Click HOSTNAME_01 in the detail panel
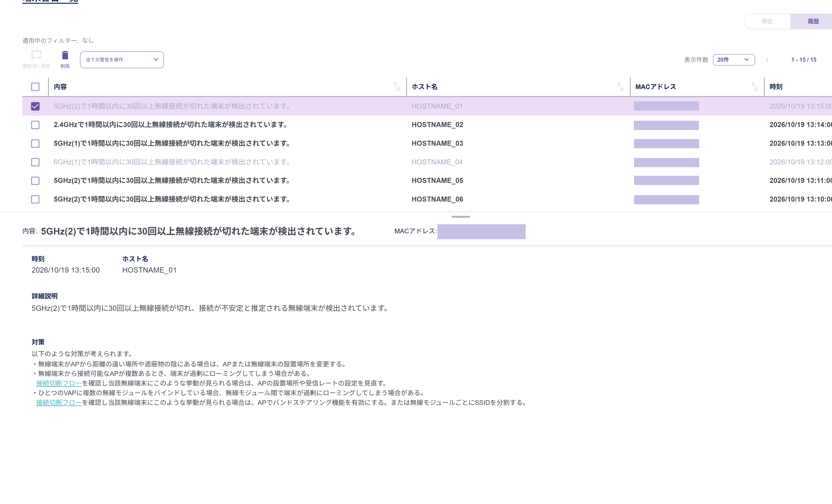This screenshot has height=504, width=832. pos(149,270)
